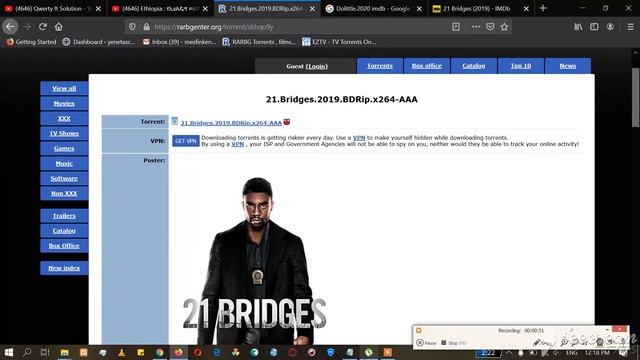Select Trailers in the sidebar
Screen dimensions: 640x360
pos(64,216)
